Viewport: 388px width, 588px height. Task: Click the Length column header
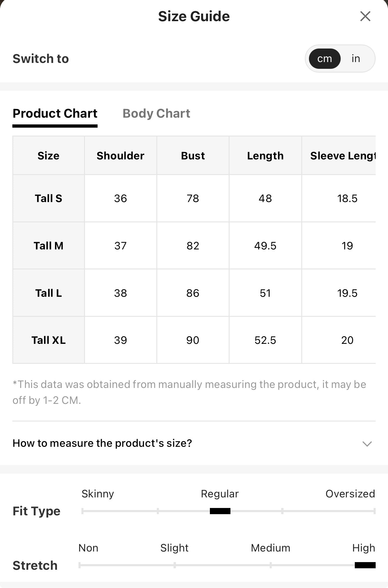pyautogui.click(x=265, y=156)
